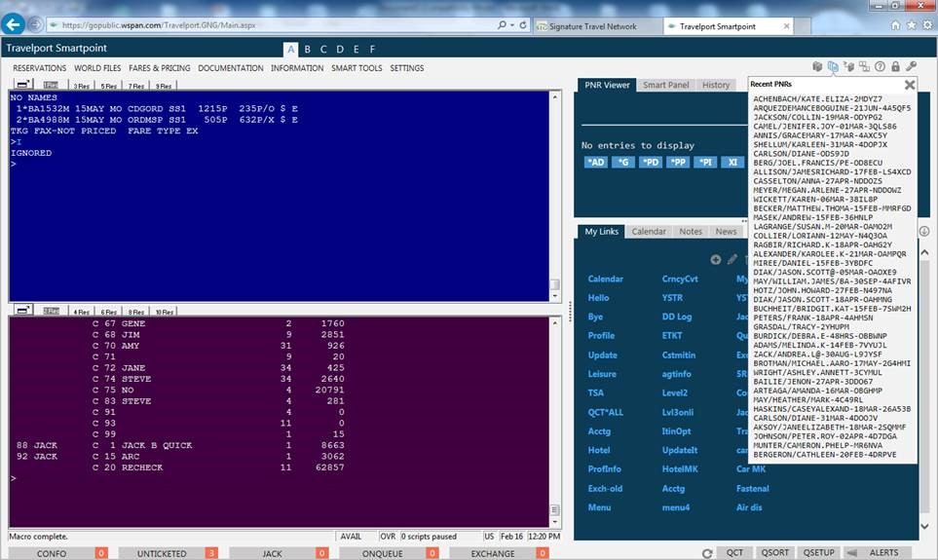Open the address bar search dropdown arrow
Viewport: 938px width, 560px height.
pos(512,25)
